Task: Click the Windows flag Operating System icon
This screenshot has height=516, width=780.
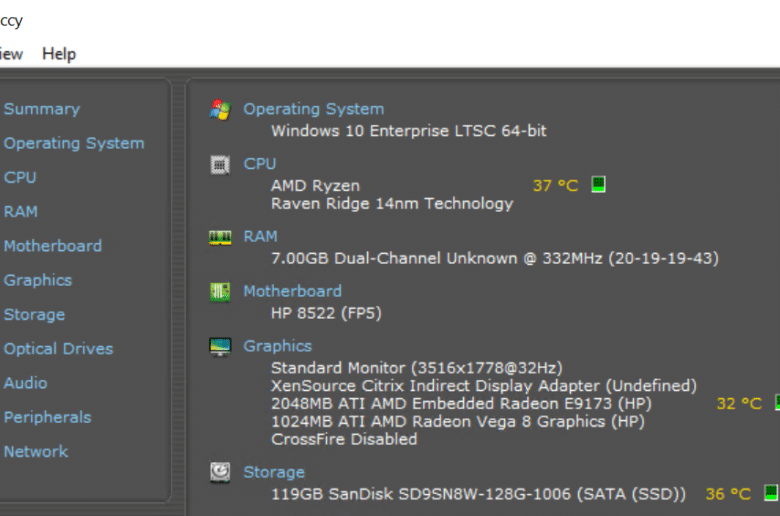Action: [220, 109]
